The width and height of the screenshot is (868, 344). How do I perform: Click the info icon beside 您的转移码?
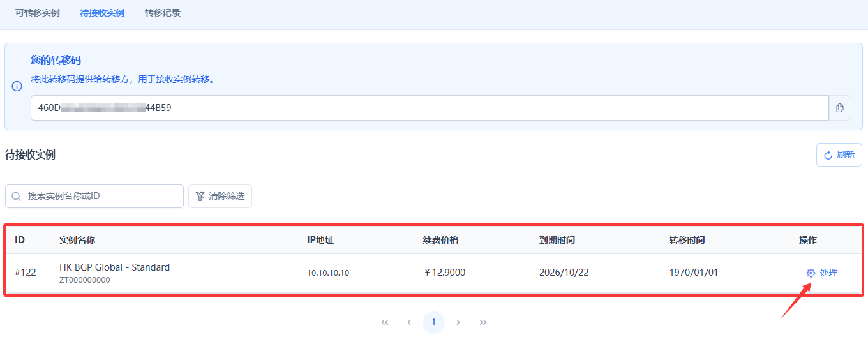click(x=17, y=86)
